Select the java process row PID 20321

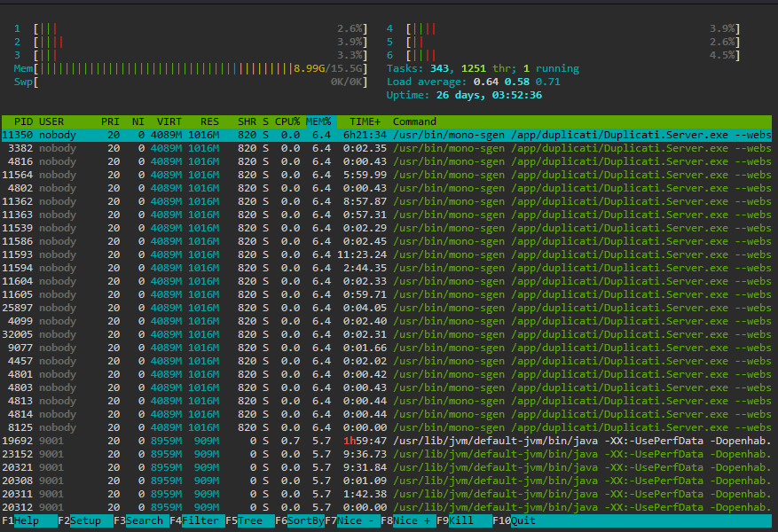pyautogui.click(x=387, y=467)
